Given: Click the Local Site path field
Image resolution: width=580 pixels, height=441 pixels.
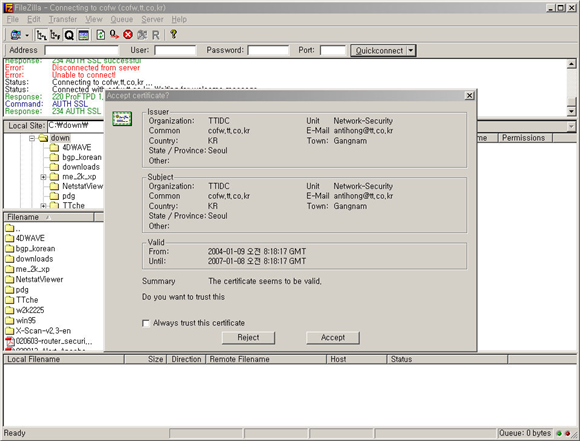Looking at the screenshot, I should (75, 125).
